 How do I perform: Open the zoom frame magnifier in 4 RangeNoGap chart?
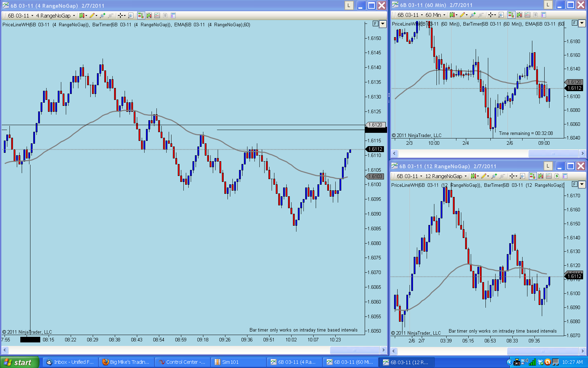[x=131, y=15]
